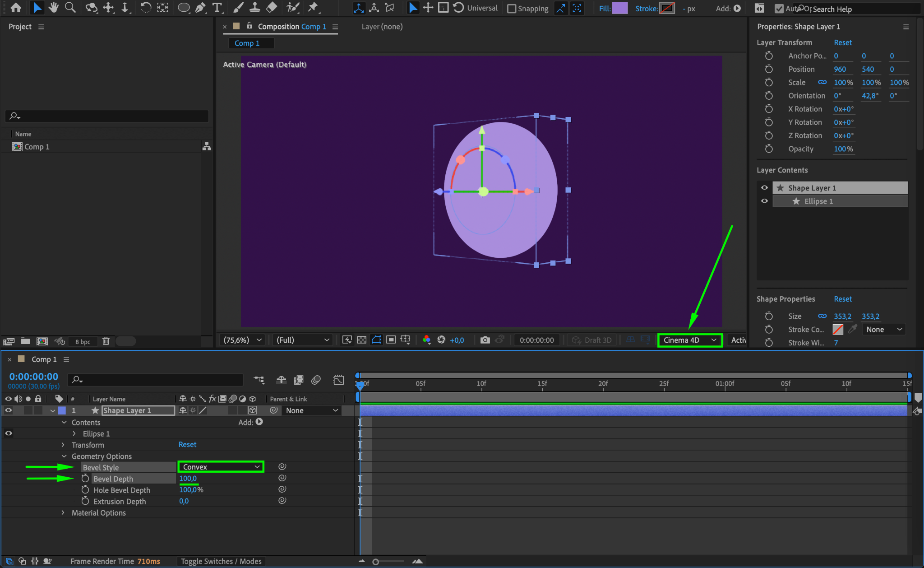The height and width of the screenshot is (568, 924).
Task: Expand the Material Options group
Action: point(63,513)
